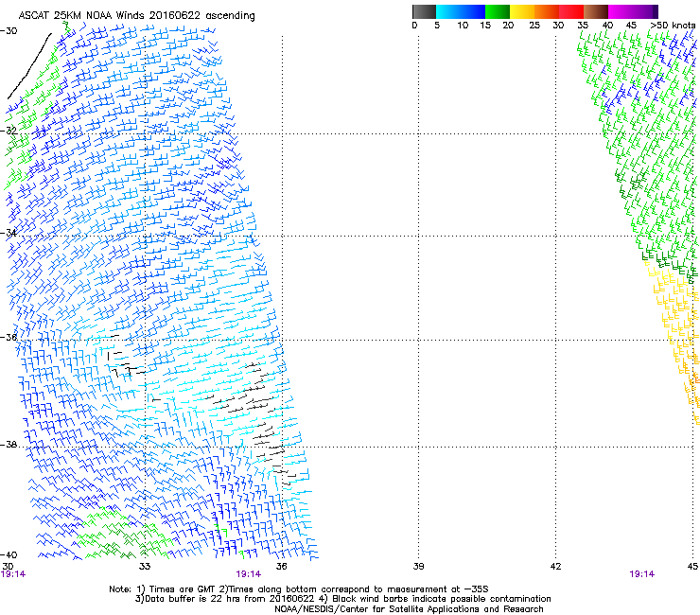Click the longitude label 36
700x615 pixels.
[282, 567]
